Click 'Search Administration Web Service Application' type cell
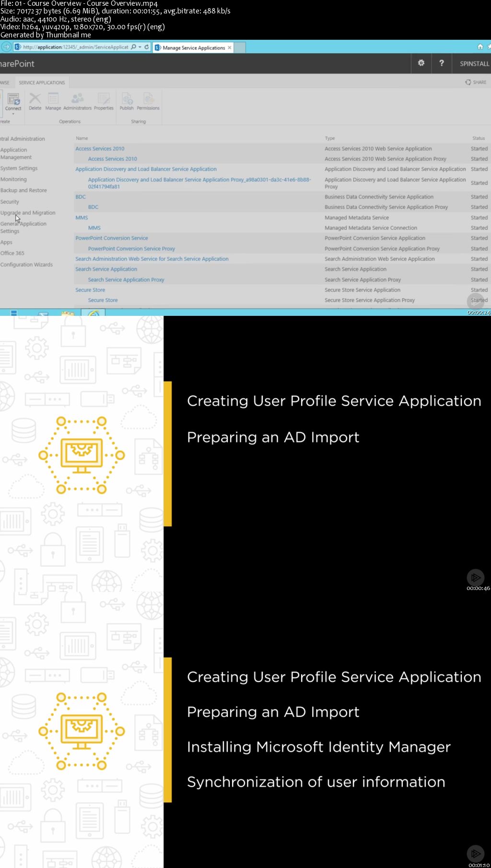Screen dimensions: 491x868 380,259
